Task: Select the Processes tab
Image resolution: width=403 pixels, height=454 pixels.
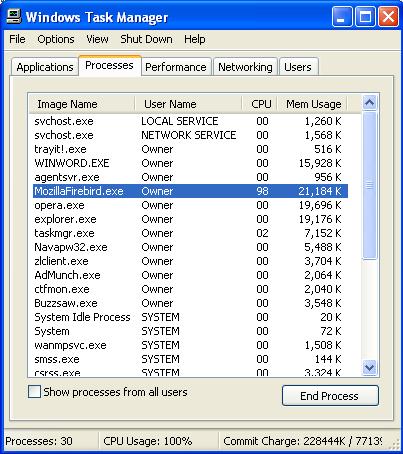Action: (109, 65)
